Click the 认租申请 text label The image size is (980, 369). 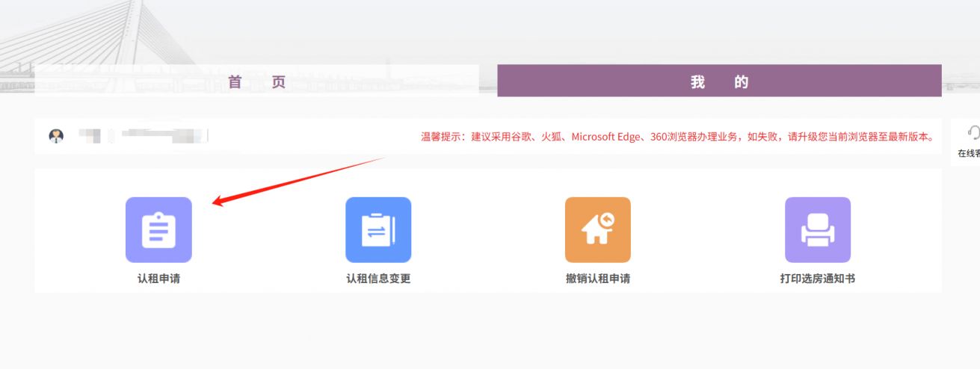point(158,279)
